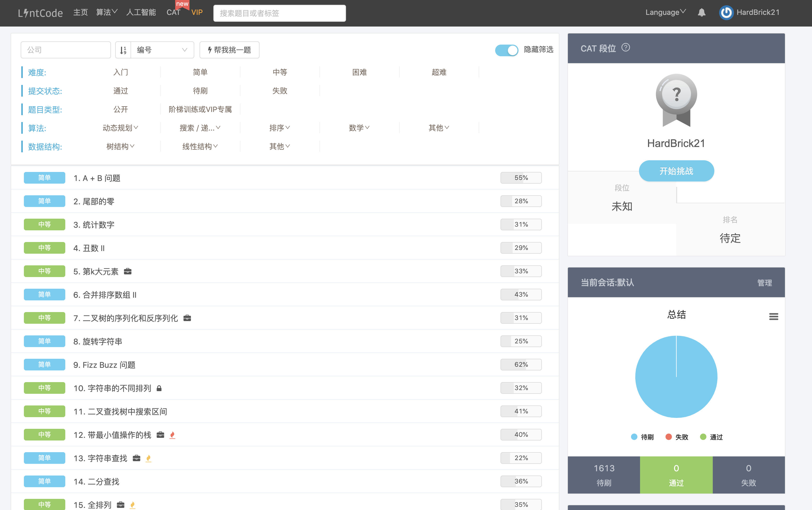This screenshot has height=510, width=812.
Task: Open the 人工智能 menu item
Action: [141, 12]
